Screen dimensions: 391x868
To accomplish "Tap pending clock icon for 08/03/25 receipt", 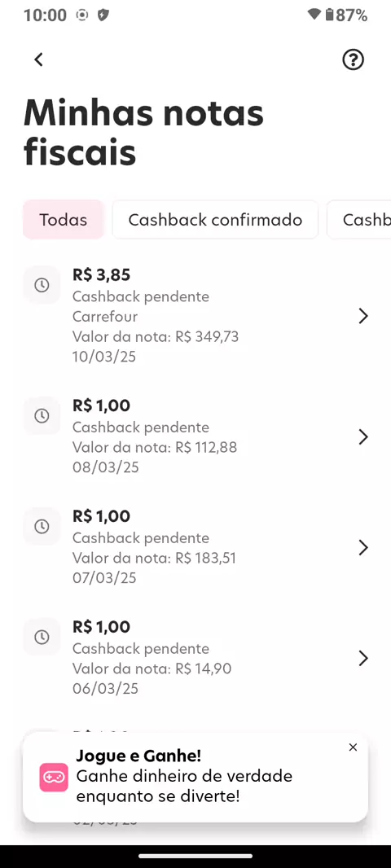I will point(42,416).
